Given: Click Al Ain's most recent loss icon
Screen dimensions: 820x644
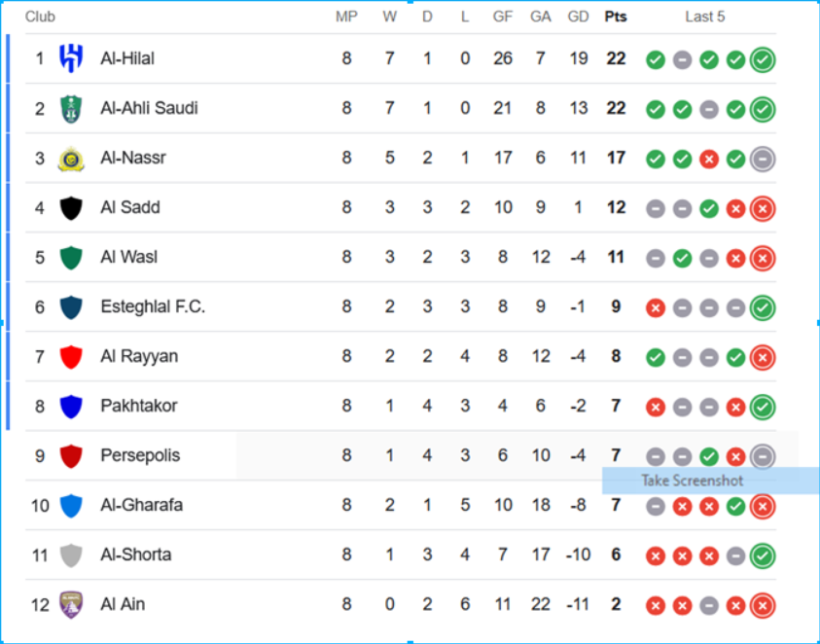Looking at the screenshot, I should point(763,606).
